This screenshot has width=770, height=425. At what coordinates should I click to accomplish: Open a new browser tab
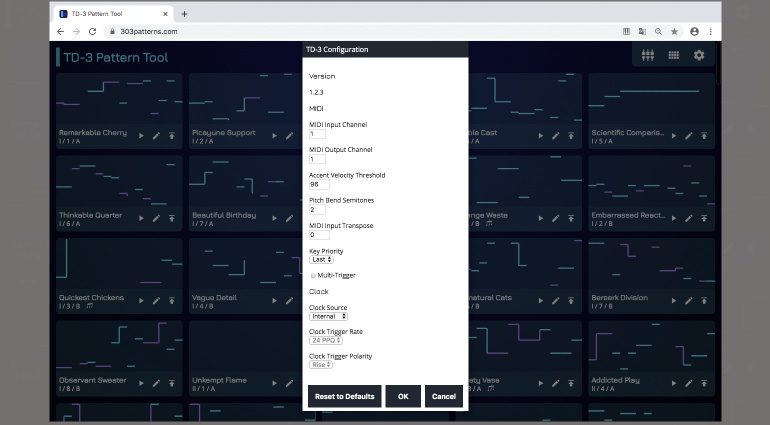pyautogui.click(x=184, y=14)
